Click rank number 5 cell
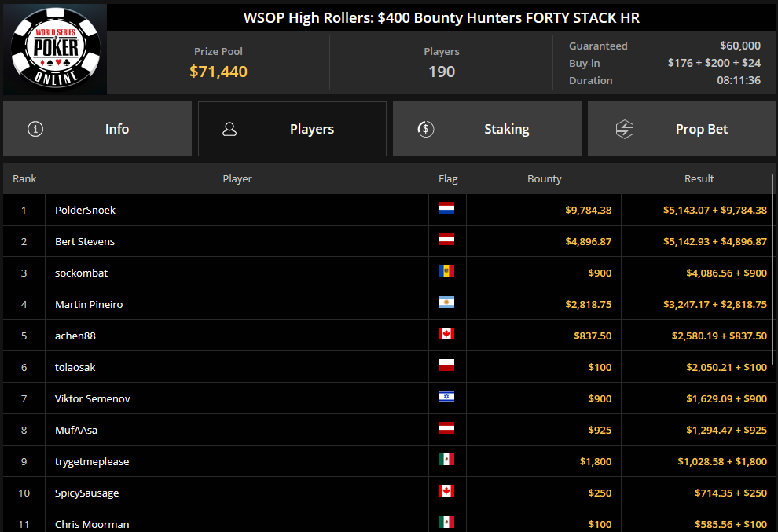 (24, 336)
